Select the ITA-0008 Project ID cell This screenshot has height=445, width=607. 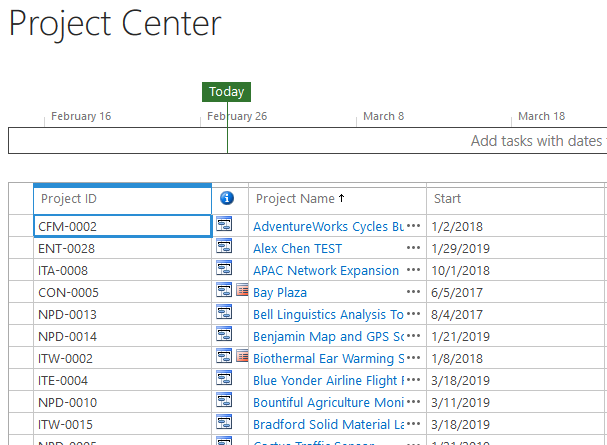coord(123,270)
